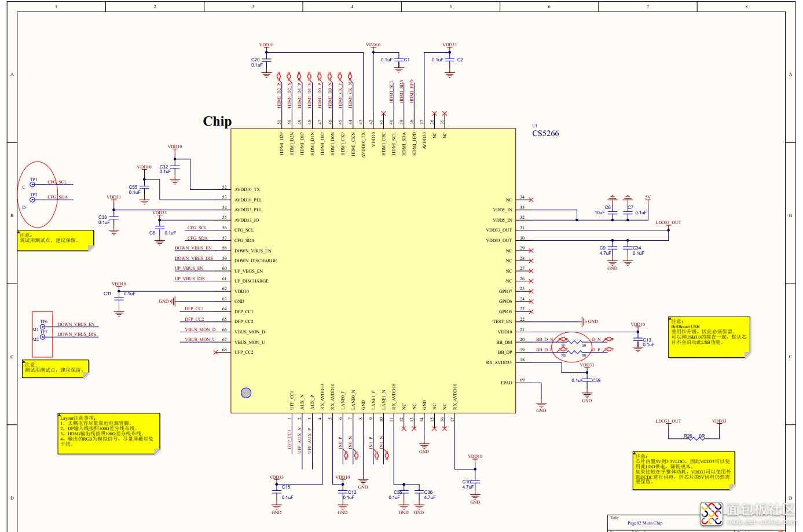Select capacitor C35 symbol
Viewport: 803px width, 532px height.
coord(404,492)
